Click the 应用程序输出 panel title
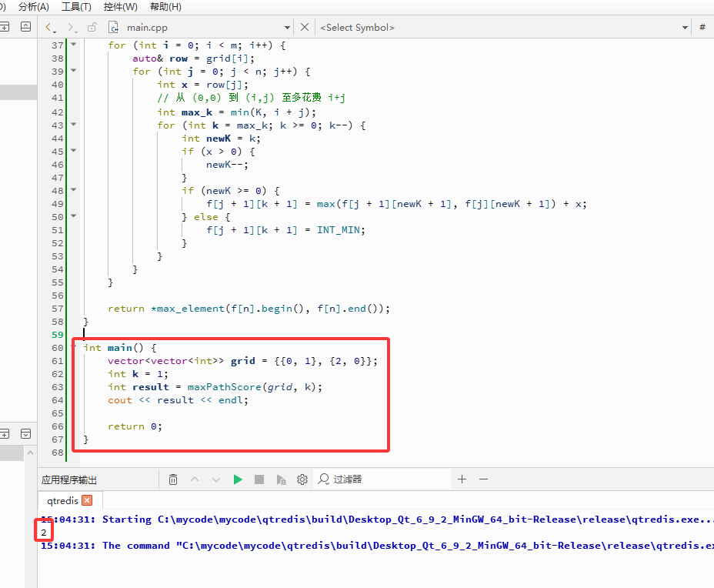Screen dimensions: 714x588 tap(69, 480)
